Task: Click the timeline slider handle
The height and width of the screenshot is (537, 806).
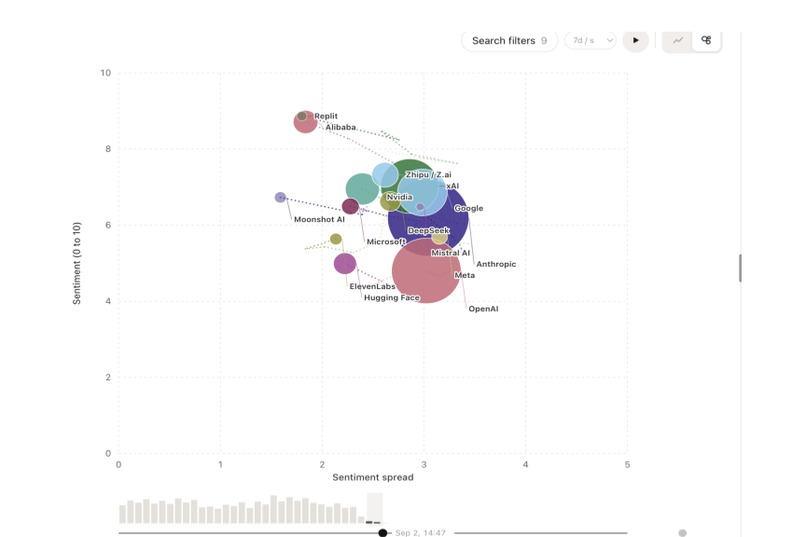Action: click(382, 533)
